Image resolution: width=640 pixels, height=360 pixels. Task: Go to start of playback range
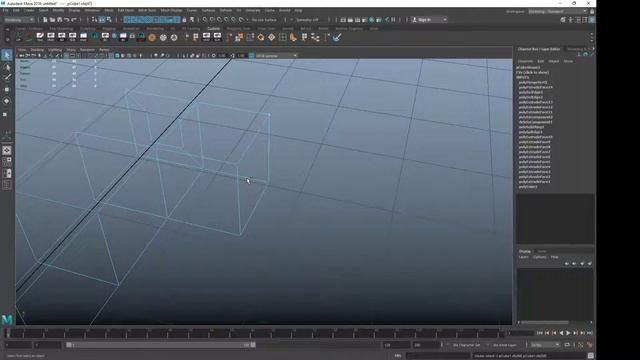540,333
